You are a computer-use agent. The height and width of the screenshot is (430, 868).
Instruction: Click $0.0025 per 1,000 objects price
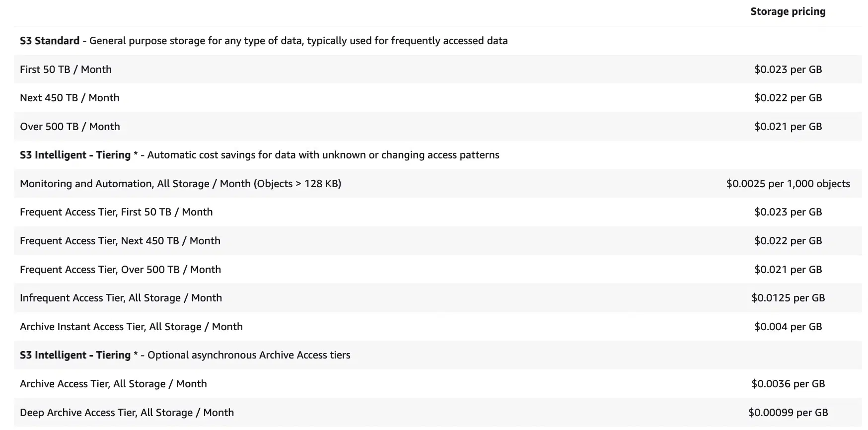(788, 184)
